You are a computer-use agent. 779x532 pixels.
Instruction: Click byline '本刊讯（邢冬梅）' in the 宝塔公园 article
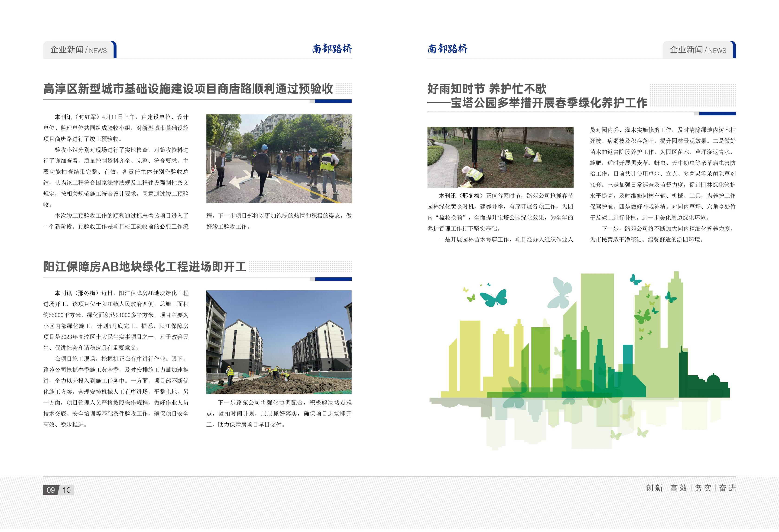pos(461,196)
